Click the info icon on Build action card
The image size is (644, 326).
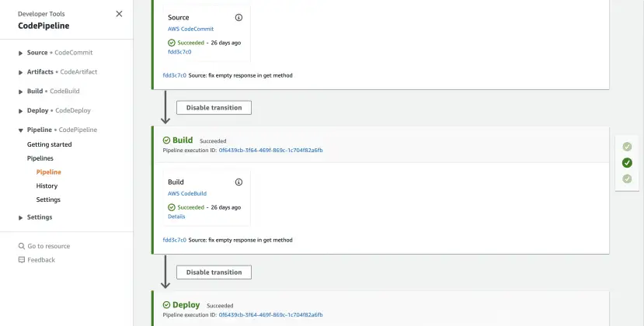pos(238,182)
